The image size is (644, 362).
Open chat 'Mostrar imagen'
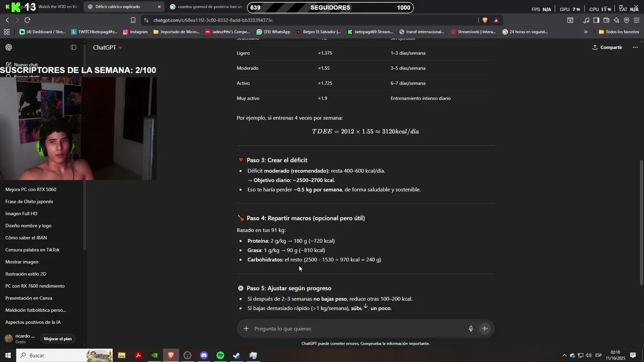tap(22, 262)
